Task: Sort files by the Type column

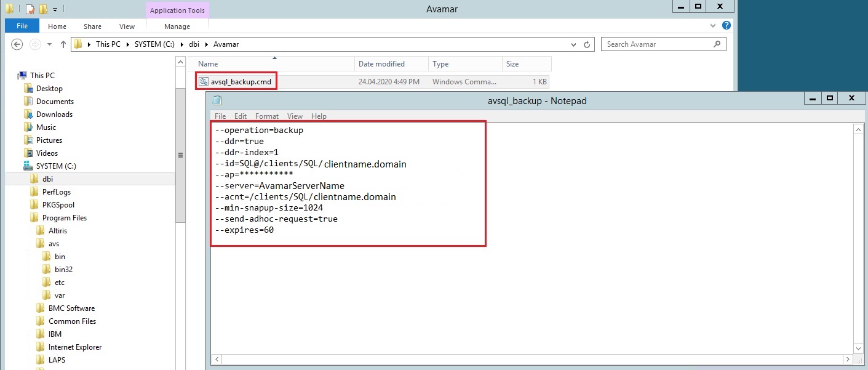Action: coord(466,64)
